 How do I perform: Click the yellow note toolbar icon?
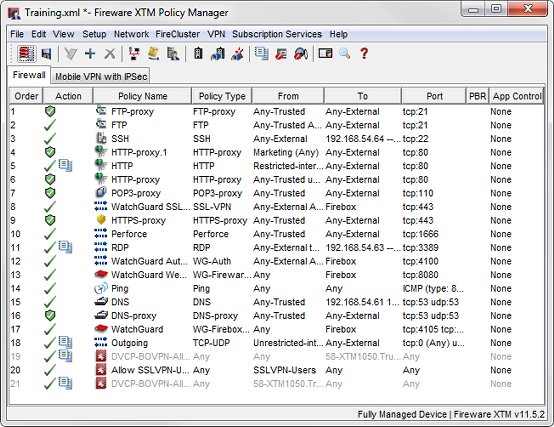coord(153,54)
